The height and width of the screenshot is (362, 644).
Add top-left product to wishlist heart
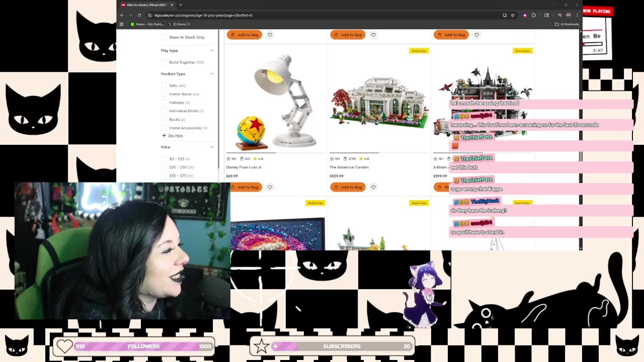pos(270,35)
